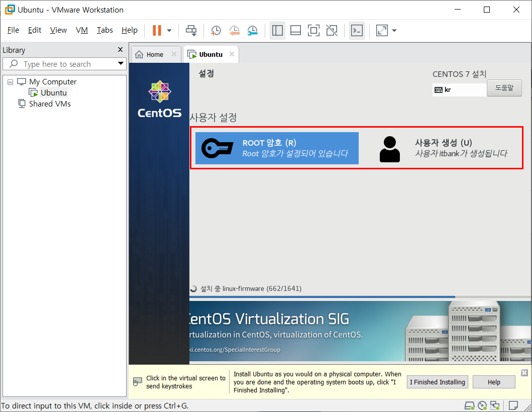Screen dimensions: 532x412
Task: Close the Library panel
Action: 120,50
